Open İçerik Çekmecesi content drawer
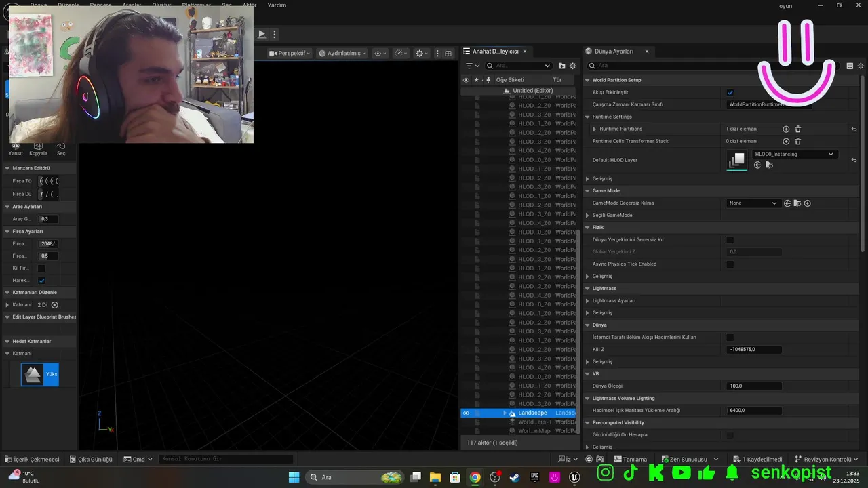This screenshot has height=488, width=868. (33, 459)
